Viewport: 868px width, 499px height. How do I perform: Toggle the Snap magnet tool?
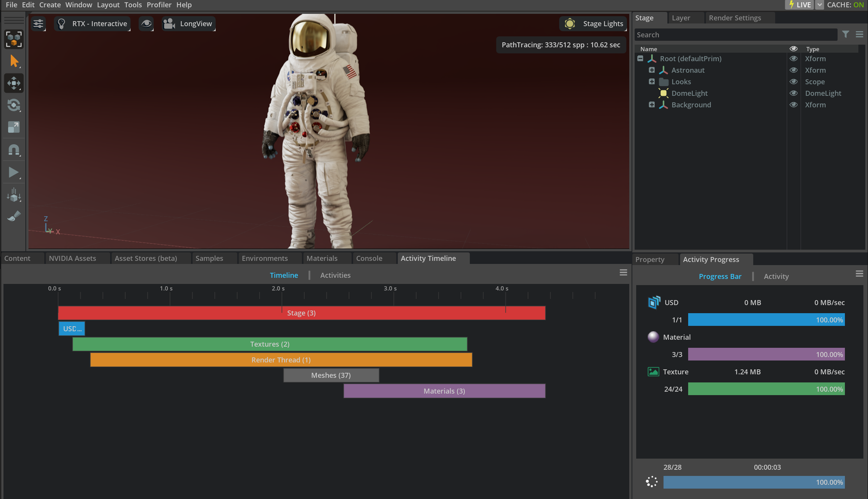tap(14, 150)
